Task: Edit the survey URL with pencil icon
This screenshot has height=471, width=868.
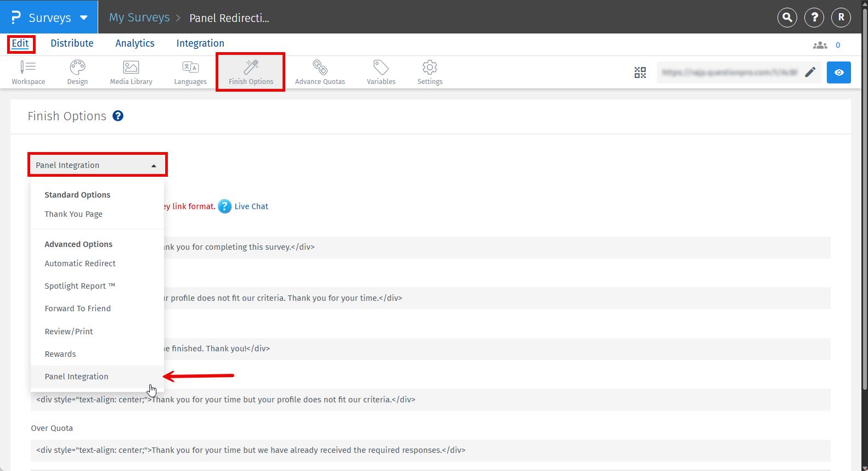Action: click(x=810, y=72)
